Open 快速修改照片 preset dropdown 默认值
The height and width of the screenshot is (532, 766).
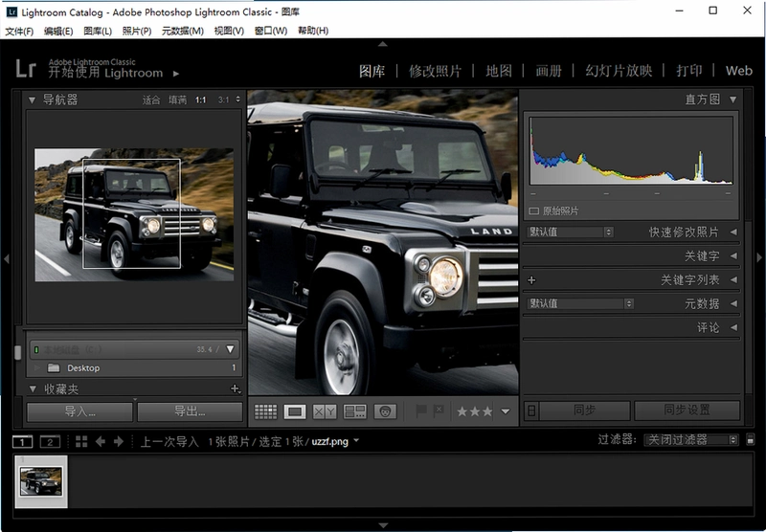(x=570, y=232)
